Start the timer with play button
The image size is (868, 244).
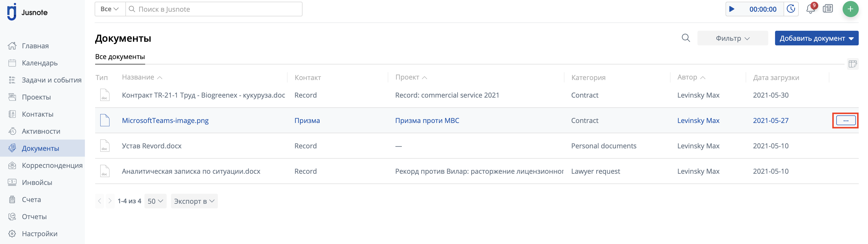pyautogui.click(x=732, y=9)
